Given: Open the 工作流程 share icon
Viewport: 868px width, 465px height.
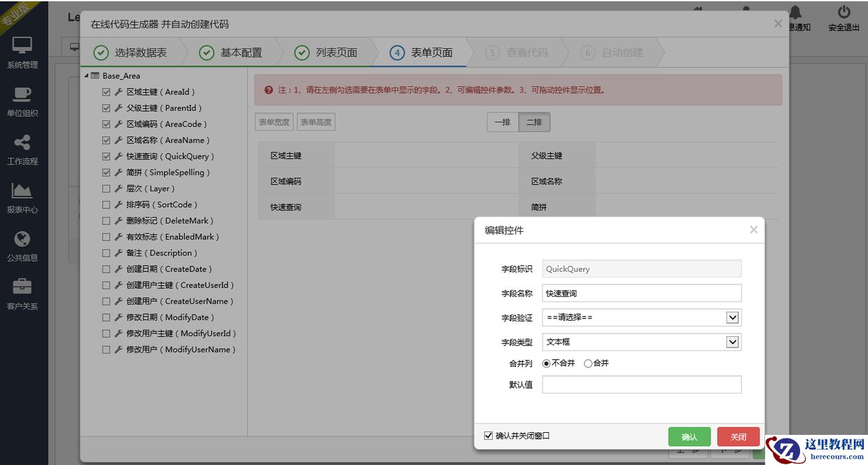Looking at the screenshot, I should tap(22, 143).
